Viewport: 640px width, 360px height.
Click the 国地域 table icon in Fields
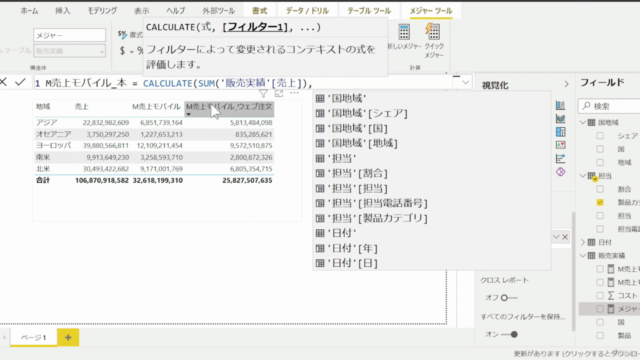[591, 122]
